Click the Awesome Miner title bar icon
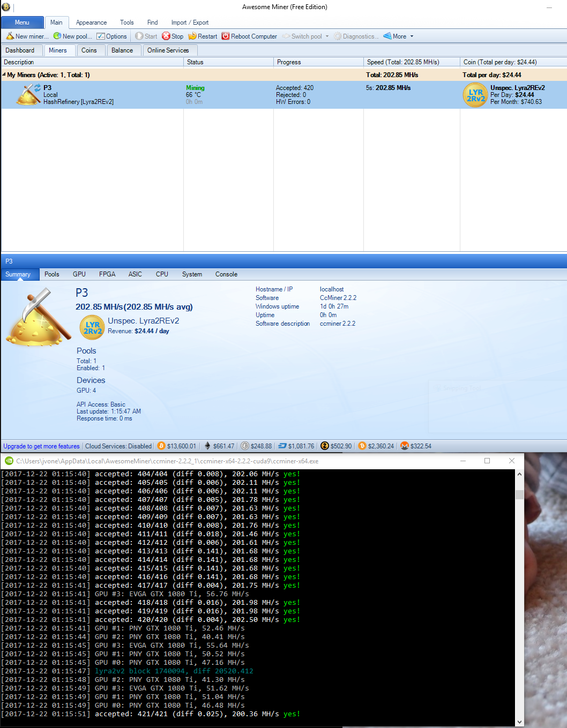The height and width of the screenshot is (728, 567). tap(6, 7)
